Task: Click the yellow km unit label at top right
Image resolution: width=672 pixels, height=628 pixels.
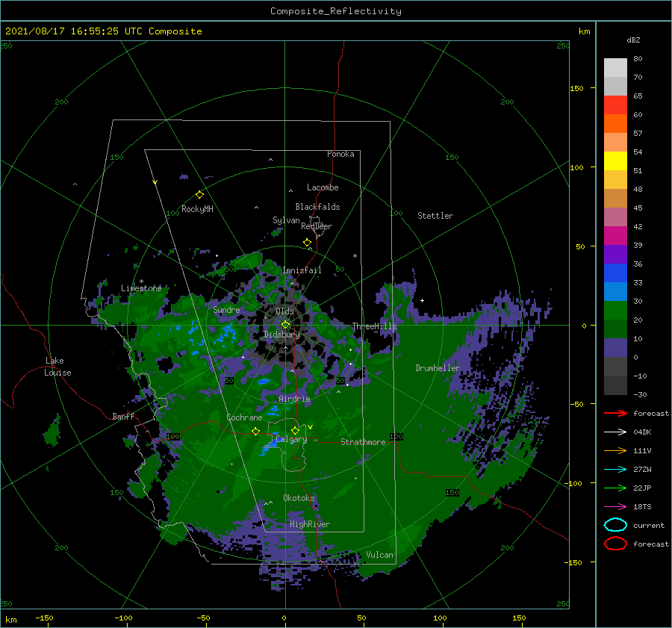Action: [584, 31]
